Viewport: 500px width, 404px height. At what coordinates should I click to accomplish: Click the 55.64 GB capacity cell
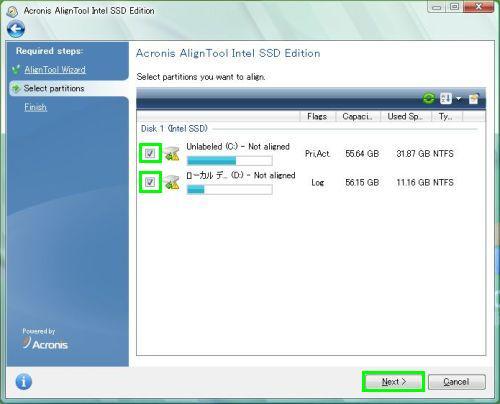tap(362, 154)
